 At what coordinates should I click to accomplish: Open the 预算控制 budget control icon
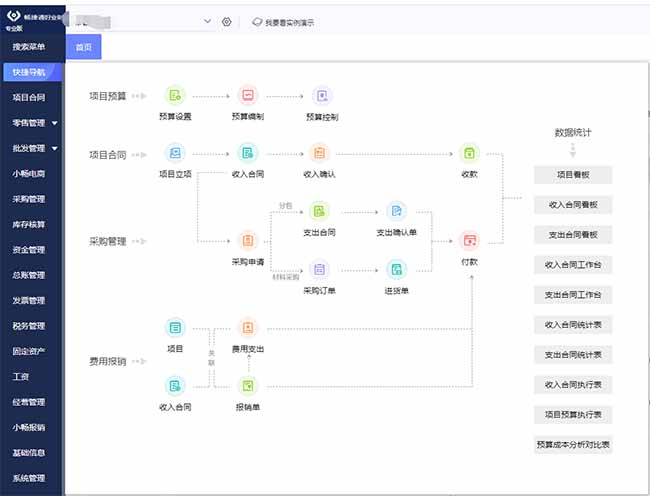(321, 96)
